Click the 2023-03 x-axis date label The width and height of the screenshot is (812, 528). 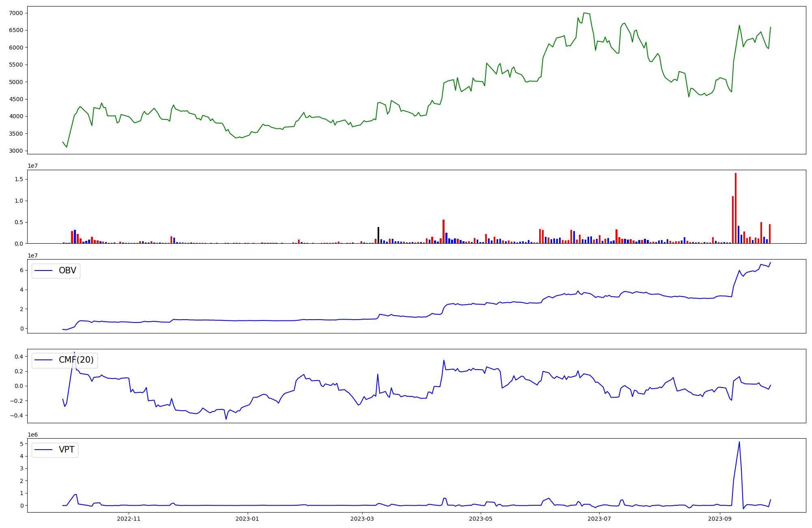click(x=362, y=519)
